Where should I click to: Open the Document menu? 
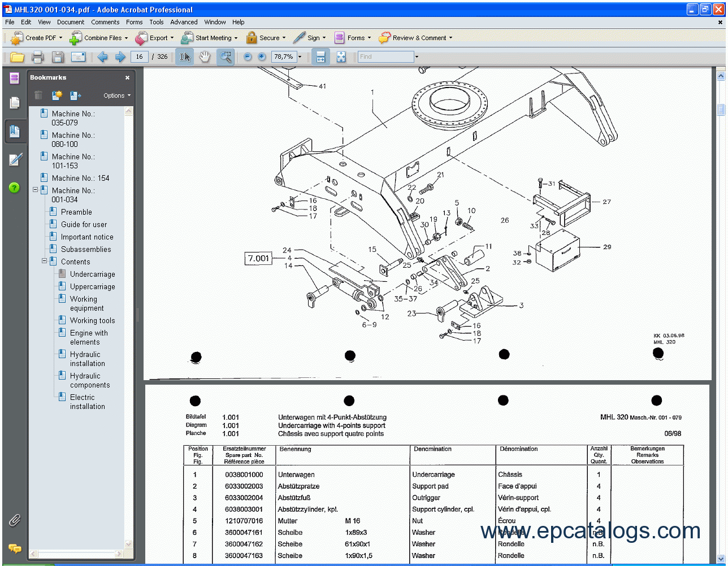pyautogui.click(x=71, y=22)
